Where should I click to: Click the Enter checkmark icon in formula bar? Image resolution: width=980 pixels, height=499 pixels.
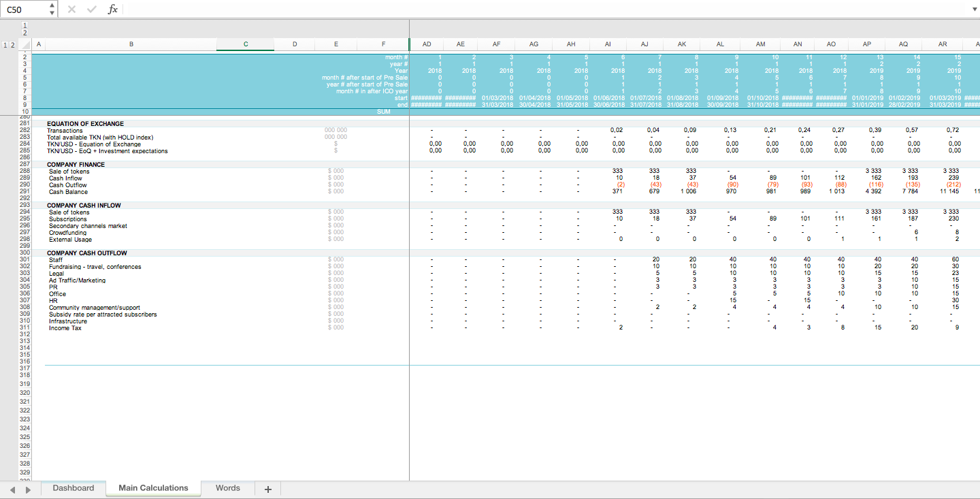click(92, 9)
